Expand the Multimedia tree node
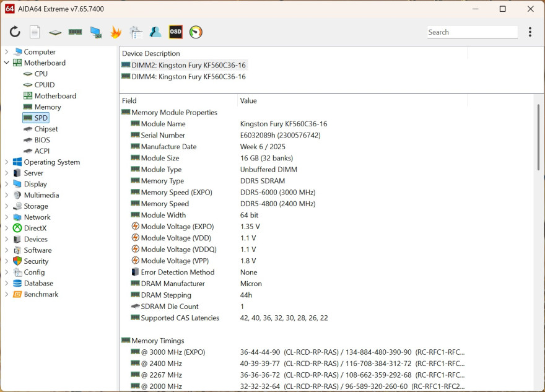Image resolution: width=545 pixels, height=392 pixels. [6, 195]
